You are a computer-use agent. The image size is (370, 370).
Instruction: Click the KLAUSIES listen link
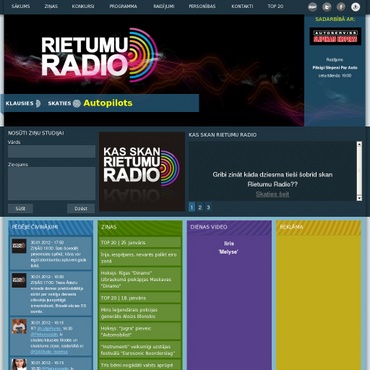pyautogui.click(x=19, y=103)
